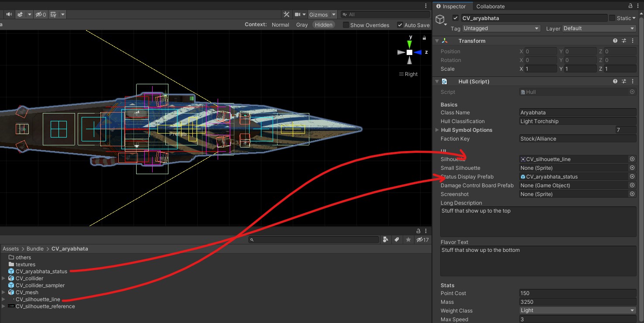This screenshot has height=323, width=644.
Task: Collapse the Transform component
Action: 437,41
